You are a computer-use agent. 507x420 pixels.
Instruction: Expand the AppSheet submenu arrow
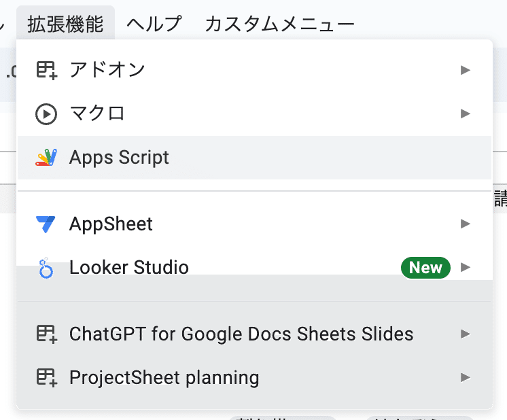[466, 224]
